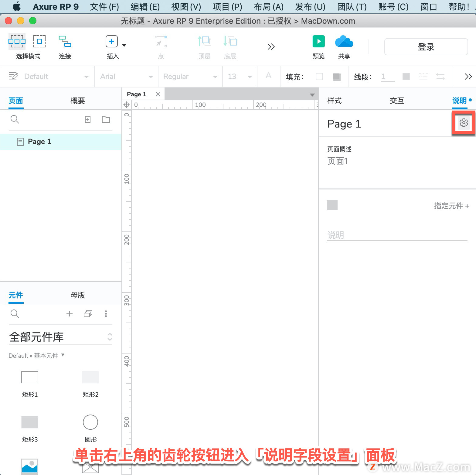Click the green Preview (预览) button
The width and height of the screenshot is (476, 475).
click(x=319, y=41)
